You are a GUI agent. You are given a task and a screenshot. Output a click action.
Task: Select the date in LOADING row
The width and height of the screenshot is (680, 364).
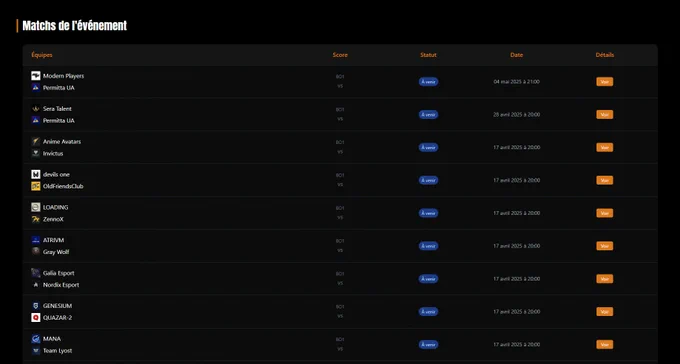point(517,213)
